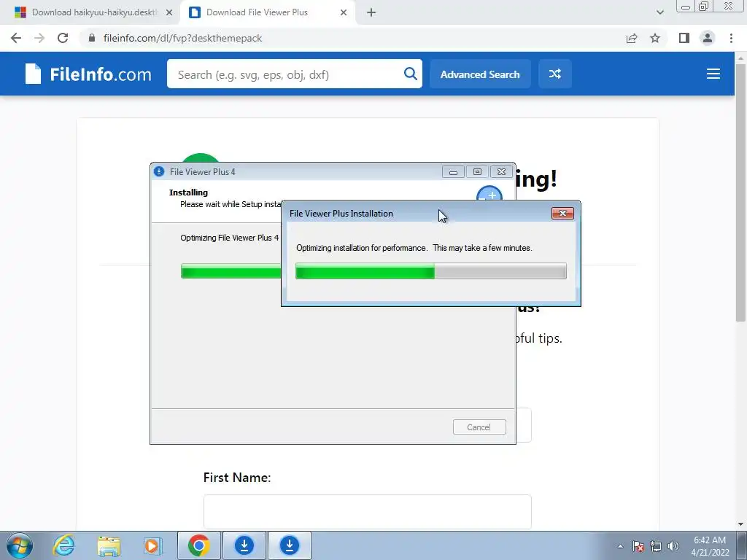Click 'Optimizing File Viewer Plus 4' status text
Image resolution: width=747 pixels, height=560 pixels.
(x=230, y=238)
